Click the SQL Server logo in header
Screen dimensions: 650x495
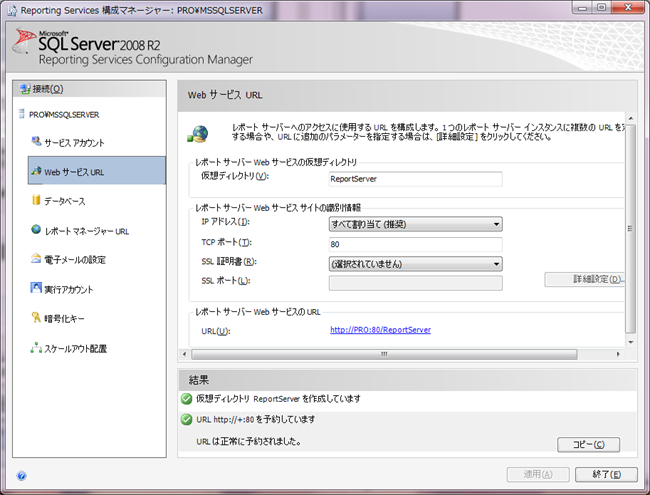tap(24, 41)
